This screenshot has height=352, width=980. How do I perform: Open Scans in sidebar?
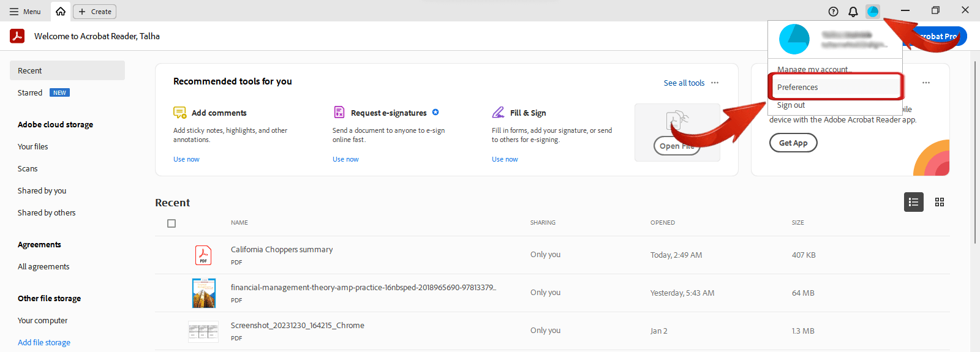tap(28, 168)
